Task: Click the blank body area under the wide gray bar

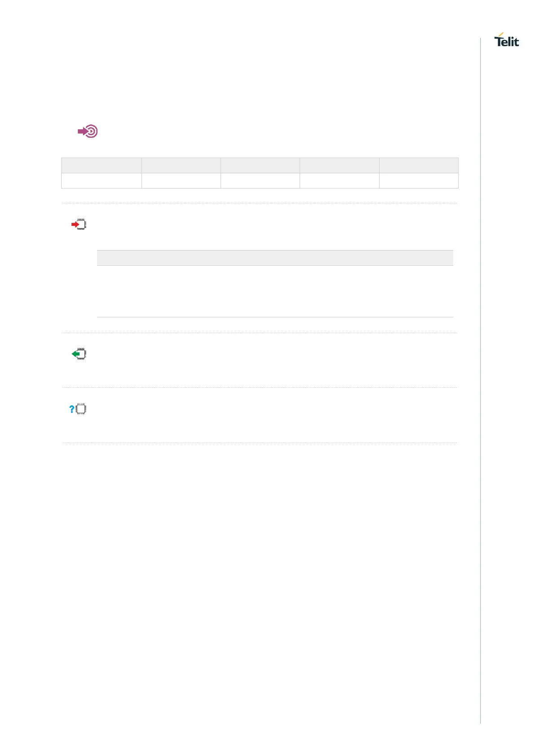Action: pos(275,291)
